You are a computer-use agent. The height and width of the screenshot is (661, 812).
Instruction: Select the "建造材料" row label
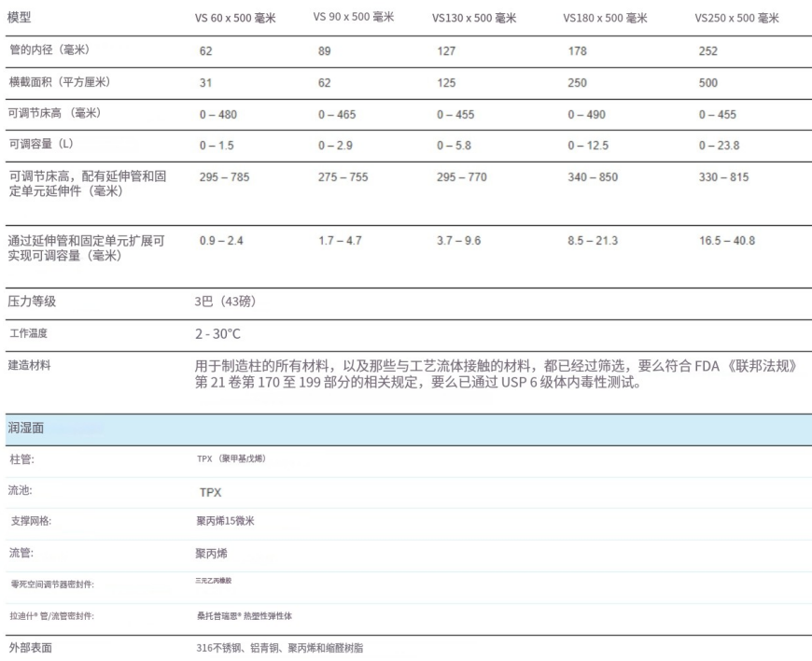coord(30,365)
